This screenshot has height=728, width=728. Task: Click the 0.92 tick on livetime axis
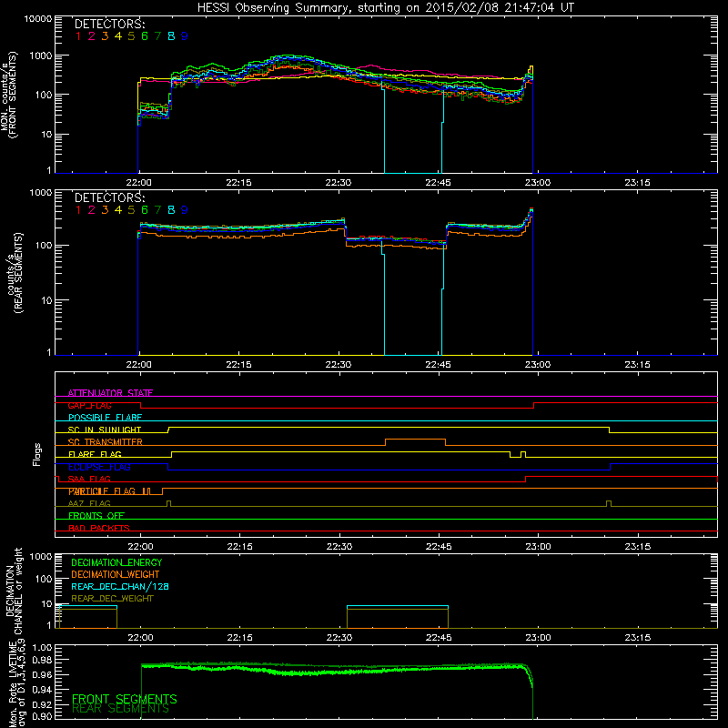[43, 703]
